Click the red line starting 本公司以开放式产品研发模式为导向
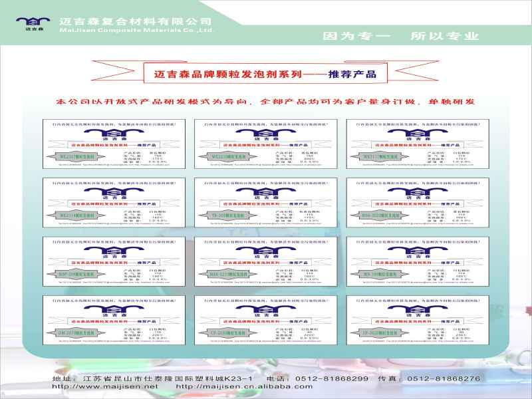The width and height of the screenshot is (532, 399). pyautogui.click(x=265, y=102)
